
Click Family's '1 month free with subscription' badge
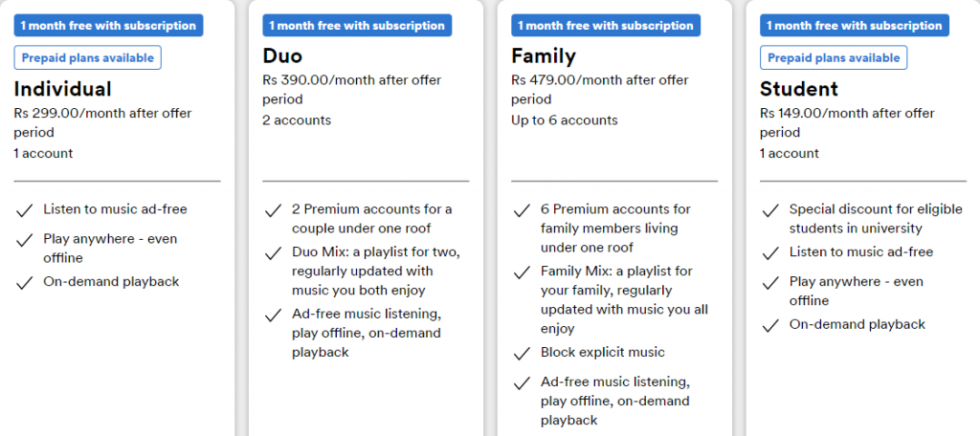tap(606, 26)
